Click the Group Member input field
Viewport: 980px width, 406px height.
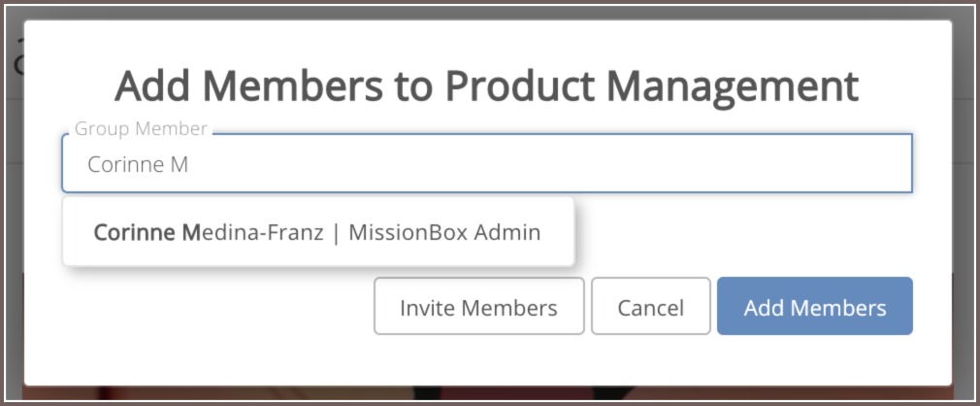click(x=487, y=163)
